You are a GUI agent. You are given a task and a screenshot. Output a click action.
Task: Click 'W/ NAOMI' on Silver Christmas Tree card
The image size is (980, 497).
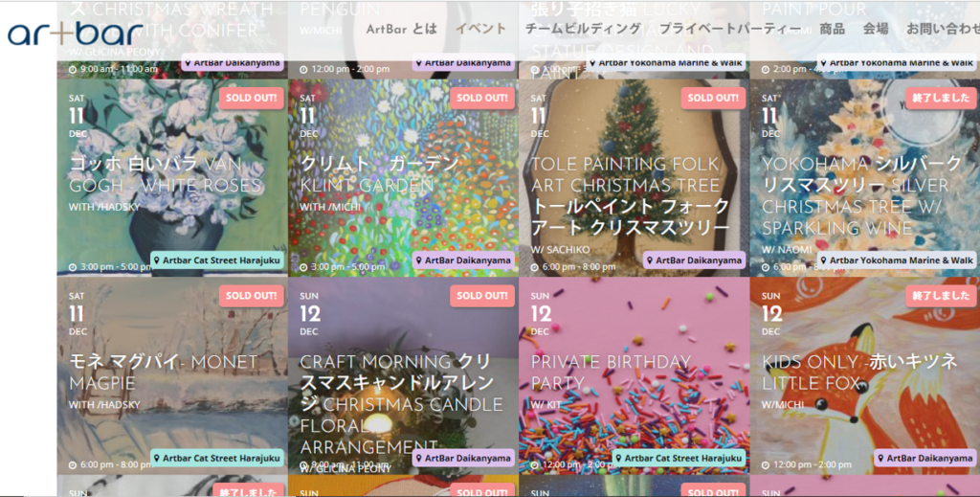pyautogui.click(x=787, y=249)
